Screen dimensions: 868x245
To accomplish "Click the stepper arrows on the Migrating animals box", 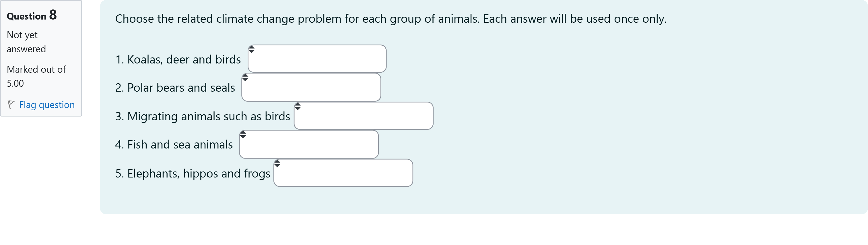I will click(x=298, y=106).
